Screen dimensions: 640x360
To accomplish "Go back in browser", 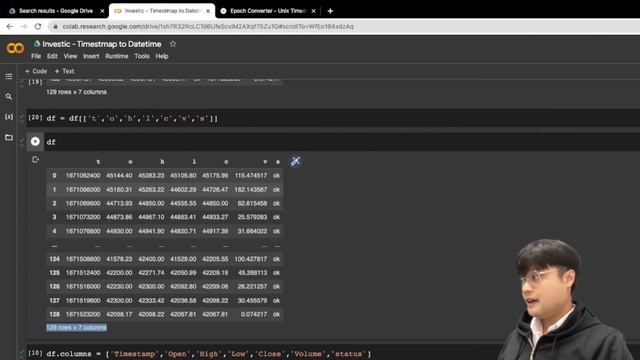I will point(10,27).
